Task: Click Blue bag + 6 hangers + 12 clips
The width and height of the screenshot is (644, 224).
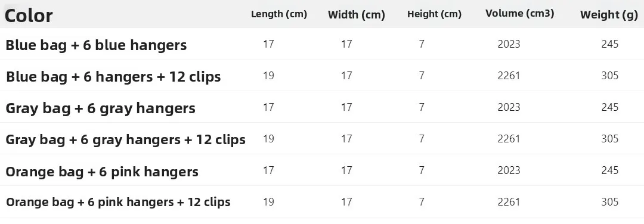Action: (x=113, y=77)
